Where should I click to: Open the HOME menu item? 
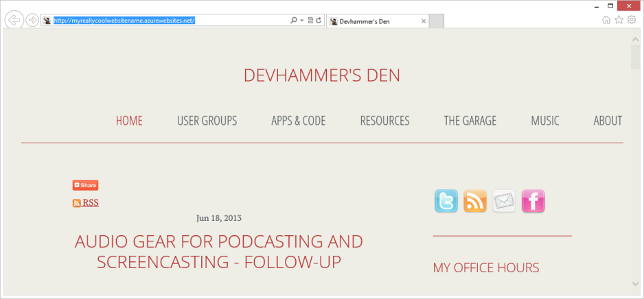point(129,121)
